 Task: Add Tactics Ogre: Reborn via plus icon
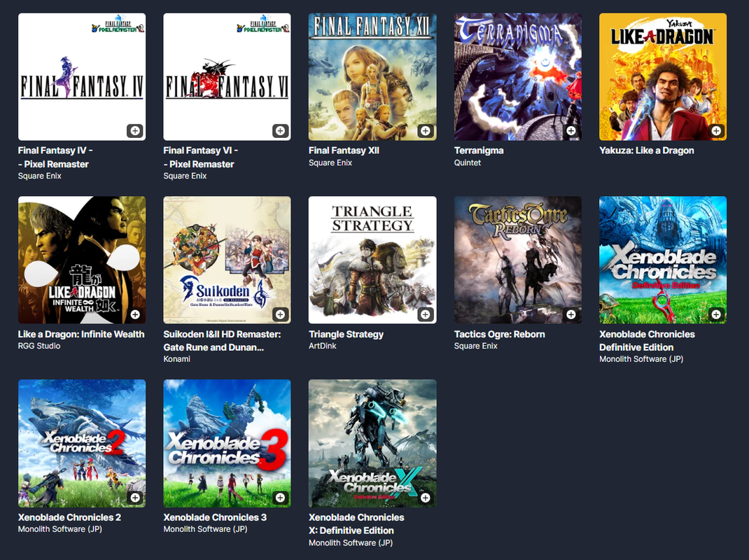(x=570, y=314)
